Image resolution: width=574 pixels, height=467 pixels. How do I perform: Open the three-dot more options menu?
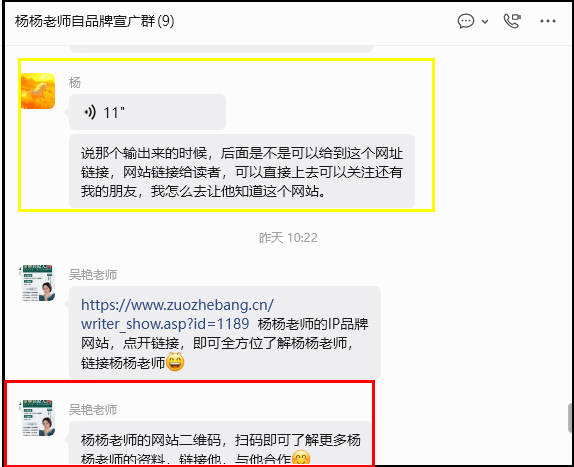pos(548,21)
